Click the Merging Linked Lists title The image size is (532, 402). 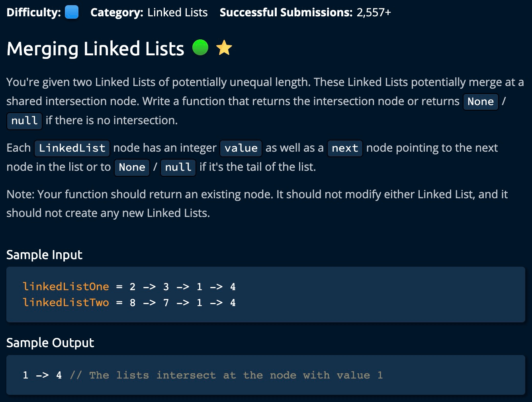coord(95,49)
